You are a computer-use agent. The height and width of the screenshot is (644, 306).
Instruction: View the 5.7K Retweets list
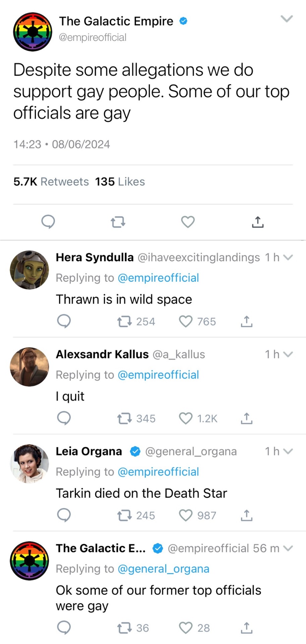pyautogui.click(x=51, y=181)
